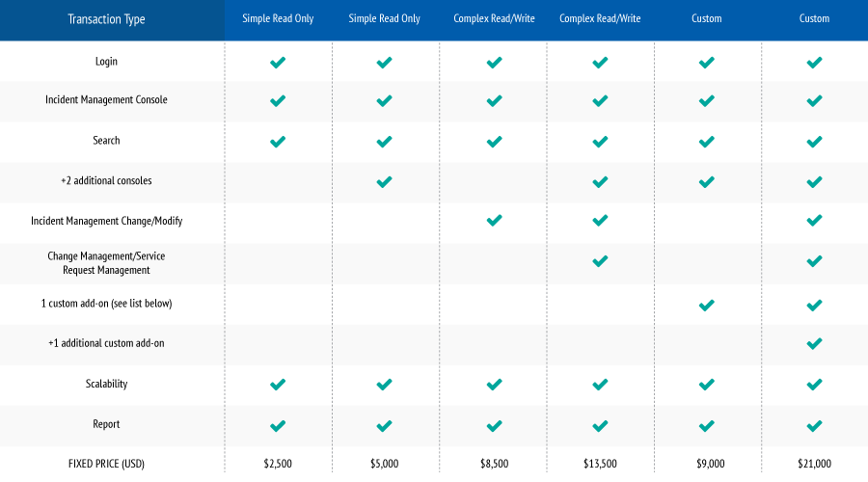Viewport: 868px width, 482px height.
Task: Click the +1 additional custom add-on checkmark
Action: point(814,343)
